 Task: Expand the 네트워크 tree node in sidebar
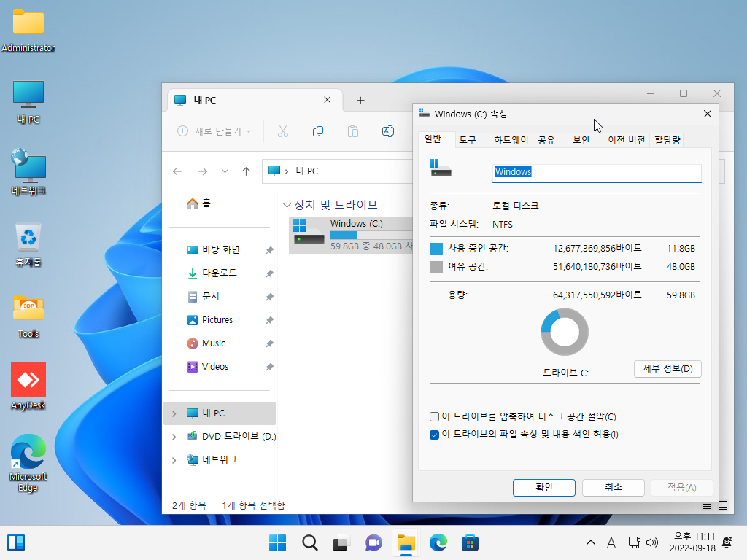pos(174,459)
